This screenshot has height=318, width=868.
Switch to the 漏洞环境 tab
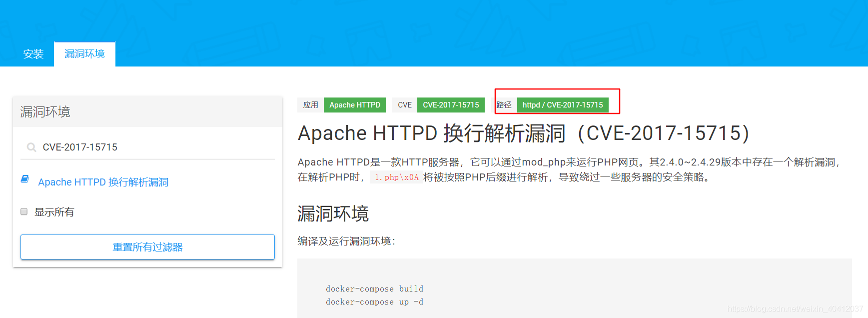84,53
